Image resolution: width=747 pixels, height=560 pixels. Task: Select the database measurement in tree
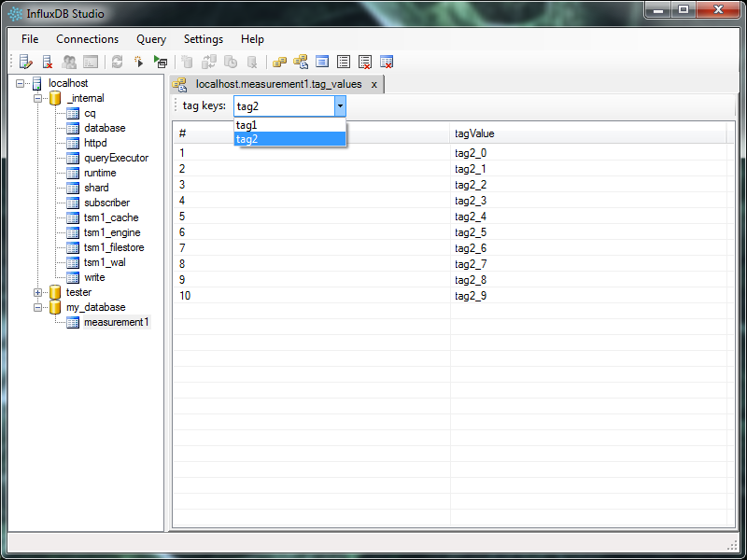tap(105, 128)
